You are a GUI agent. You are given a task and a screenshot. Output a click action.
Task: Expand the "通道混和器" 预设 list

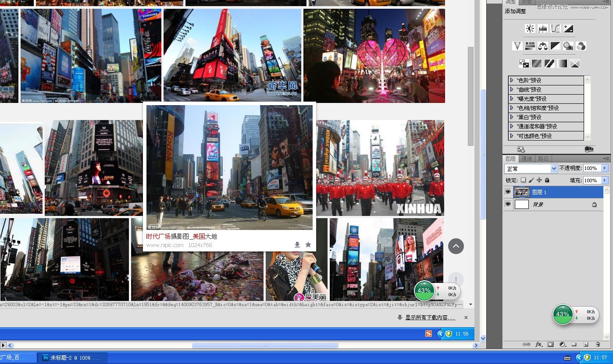coord(511,126)
